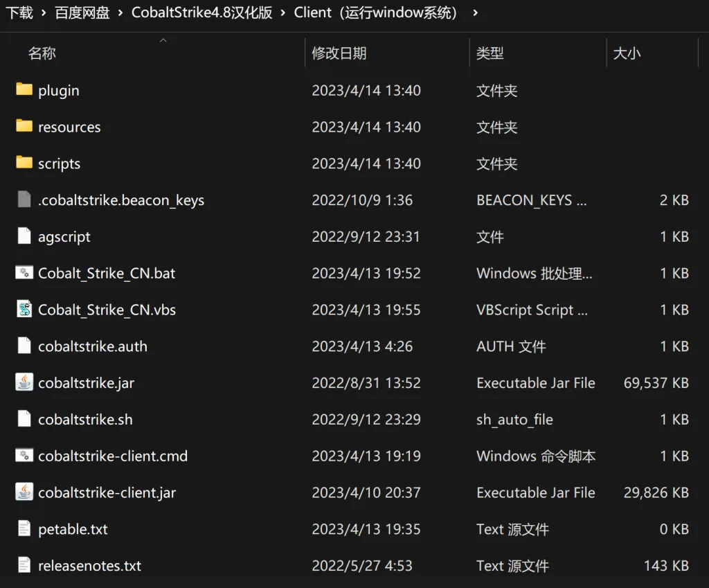Click the cobaltstrike-client.jar Java icon
This screenshot has height=588, width=709.
[x=24, y=492]
